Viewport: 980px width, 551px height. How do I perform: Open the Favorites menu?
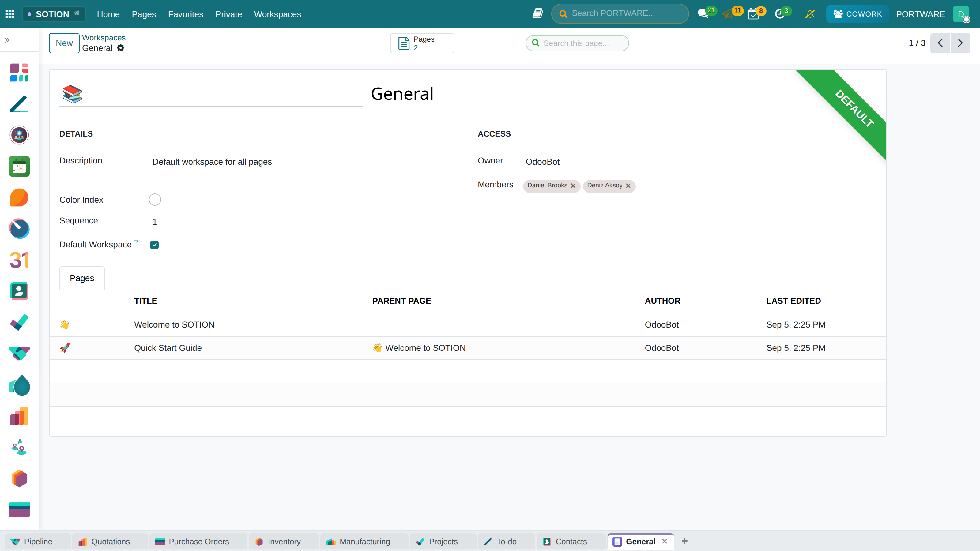(x=186, y=14)
